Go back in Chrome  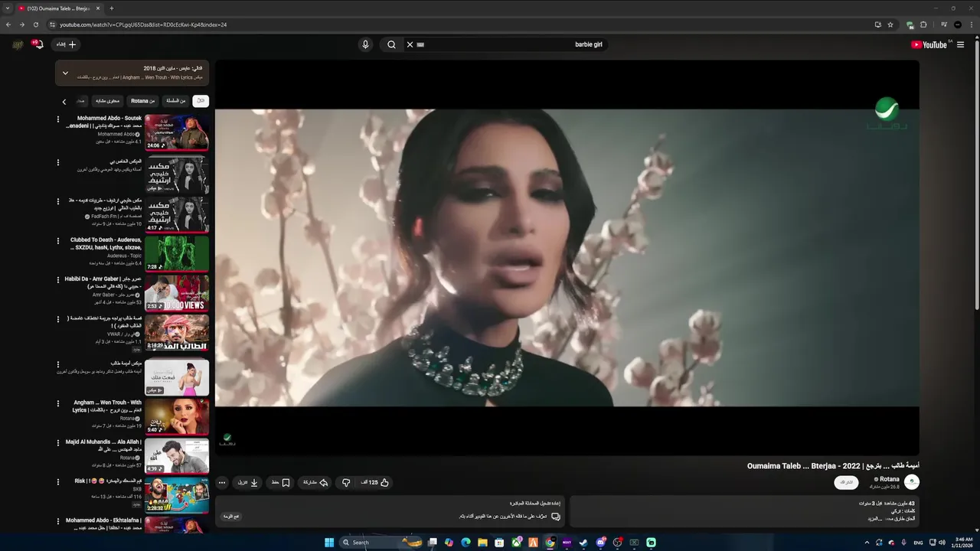click(x=8, y=24)
